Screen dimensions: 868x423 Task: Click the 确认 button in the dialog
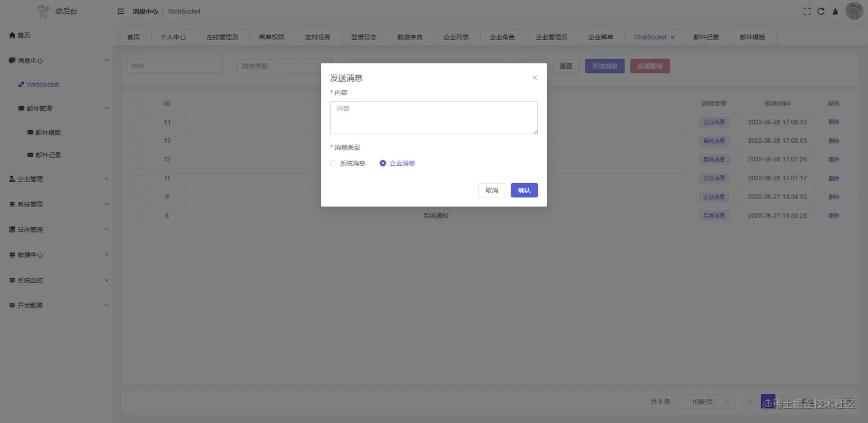(x=524, y=189)
